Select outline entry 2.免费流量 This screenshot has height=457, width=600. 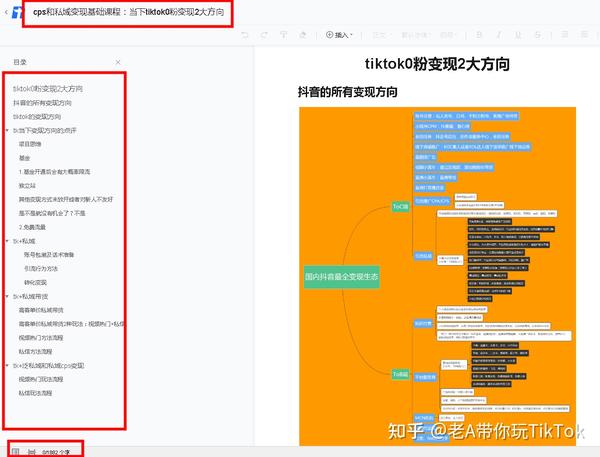[32, 227]
